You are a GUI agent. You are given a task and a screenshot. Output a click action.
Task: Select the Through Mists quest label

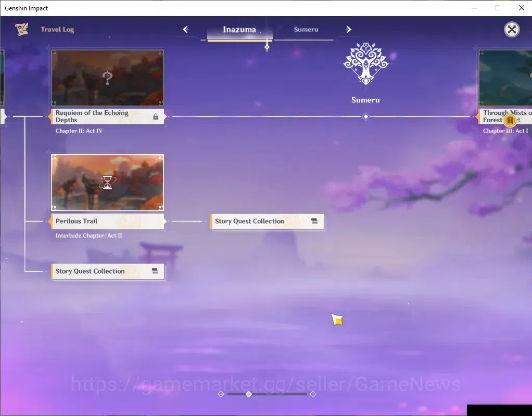[x=505, y=116]
